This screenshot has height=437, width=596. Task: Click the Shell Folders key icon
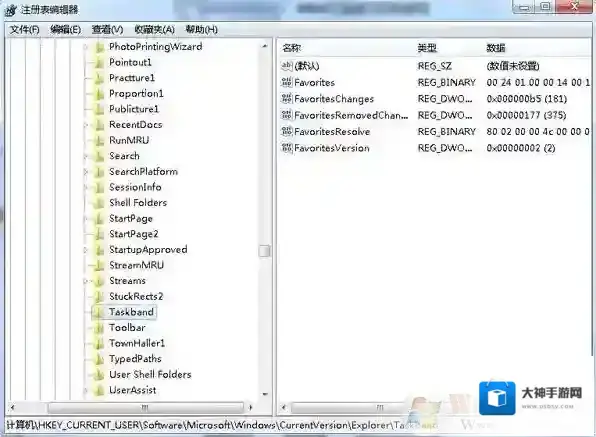pos(99,203)
